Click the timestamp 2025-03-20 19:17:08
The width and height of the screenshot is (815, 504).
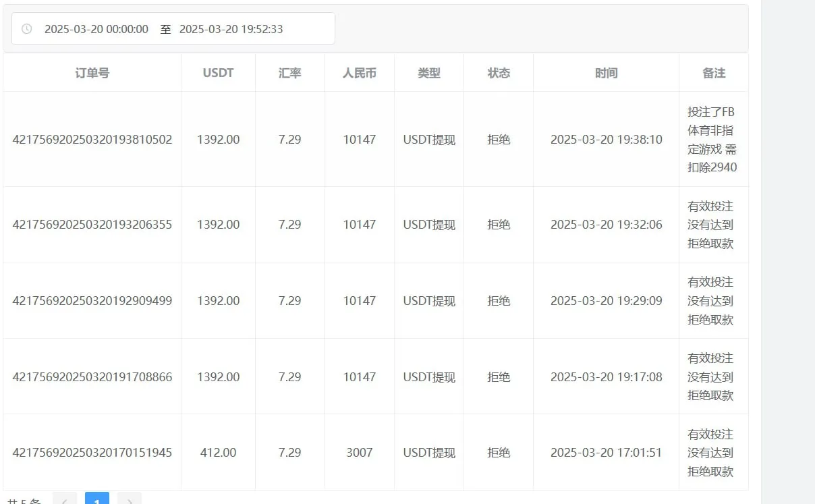(x=606, y=377)
